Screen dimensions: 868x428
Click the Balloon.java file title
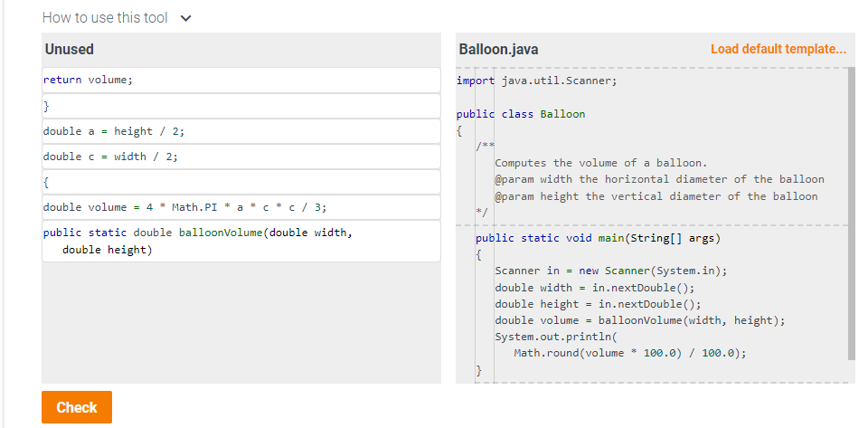click(498, 49)
